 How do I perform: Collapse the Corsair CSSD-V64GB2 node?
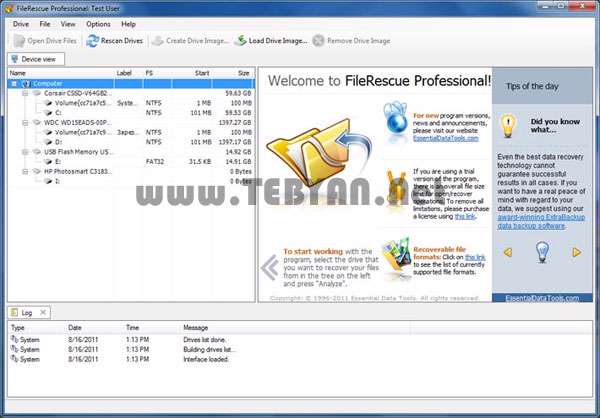[25, 93]
